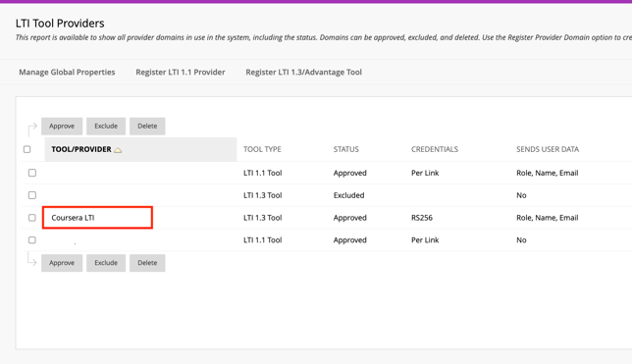Image resolution: width=632 pixels, height=364 pixels.
Task: Select the RS256 credentials cell
Action: click(422, 218)
